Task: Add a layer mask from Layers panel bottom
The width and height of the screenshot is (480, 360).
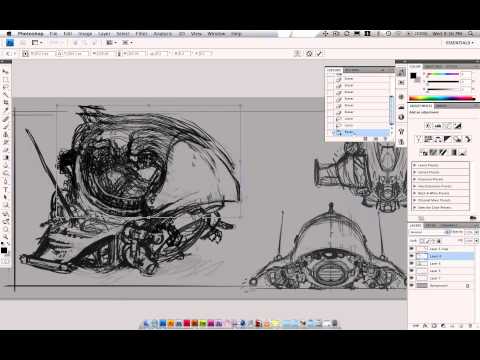Action: [434, 326]
